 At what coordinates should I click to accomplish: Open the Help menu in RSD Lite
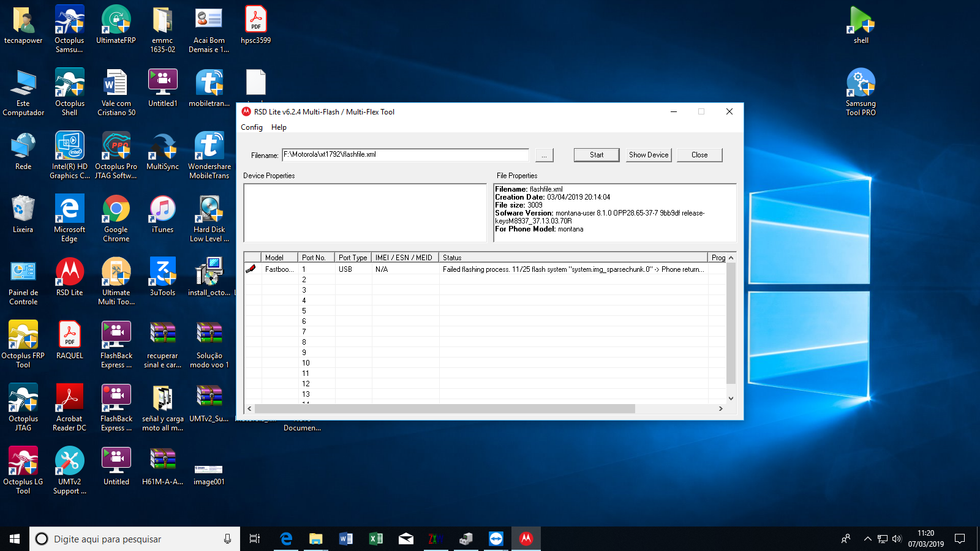279,127
